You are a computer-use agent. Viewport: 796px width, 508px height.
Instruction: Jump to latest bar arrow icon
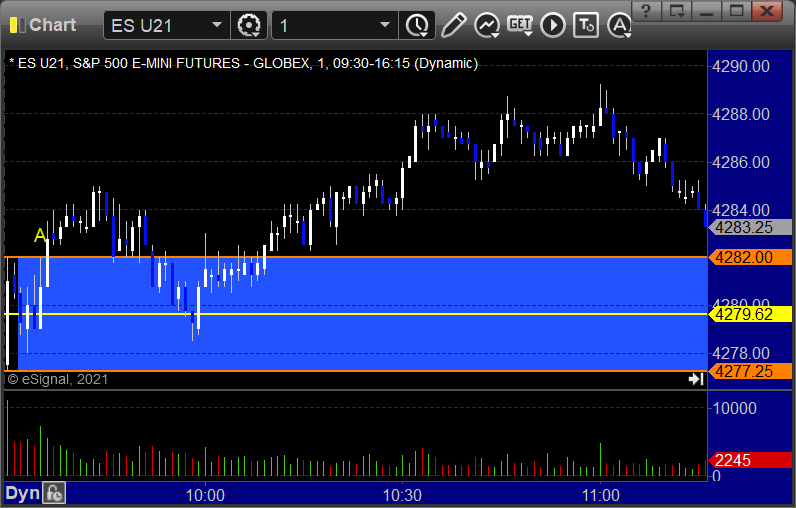coord(695,379)
